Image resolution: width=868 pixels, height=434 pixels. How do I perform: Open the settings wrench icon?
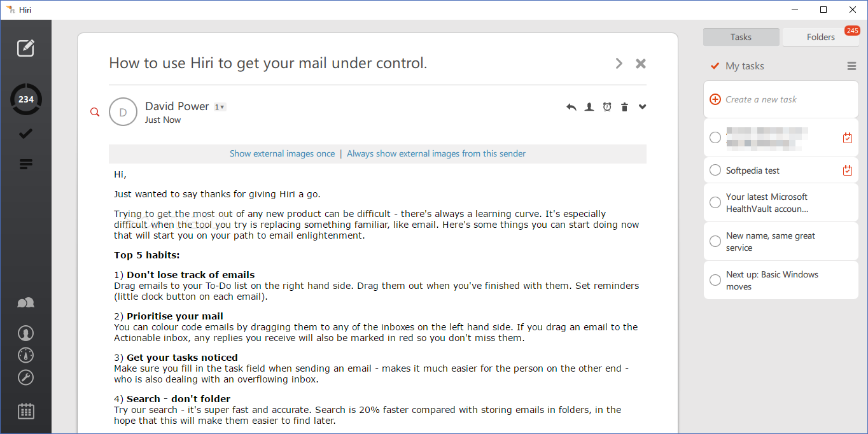click(25, 377)
